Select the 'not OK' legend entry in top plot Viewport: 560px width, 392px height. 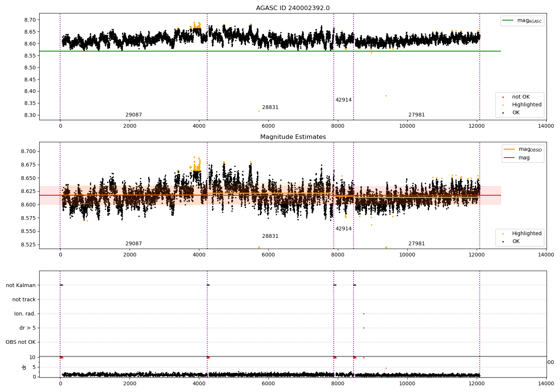[521, 97]
